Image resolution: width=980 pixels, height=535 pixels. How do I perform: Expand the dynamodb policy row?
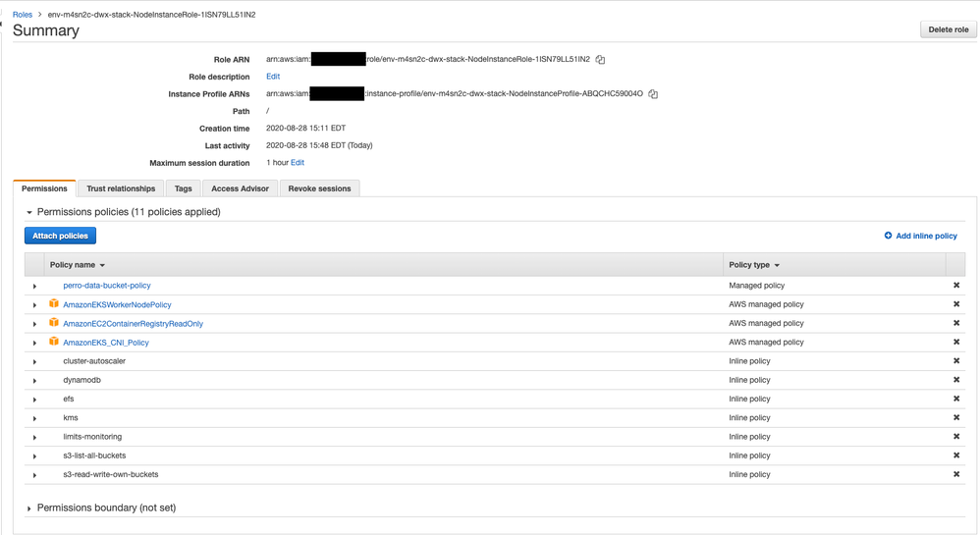35,381
